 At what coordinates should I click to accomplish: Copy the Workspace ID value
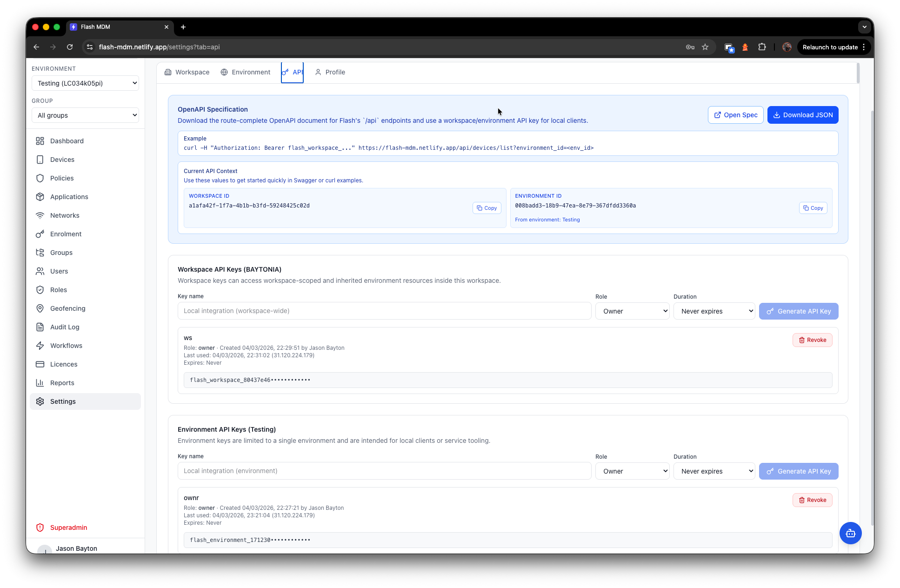pos(487,208)
